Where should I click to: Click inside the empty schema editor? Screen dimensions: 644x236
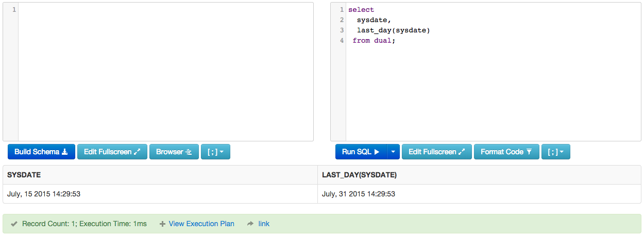[x=165, y=72]
